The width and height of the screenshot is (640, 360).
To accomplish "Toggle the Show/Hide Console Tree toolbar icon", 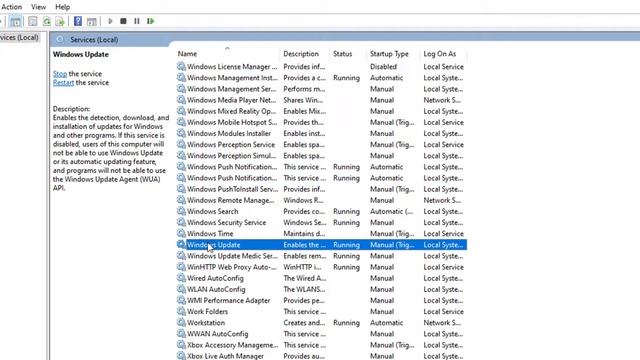I will click(x=16, y=21).
